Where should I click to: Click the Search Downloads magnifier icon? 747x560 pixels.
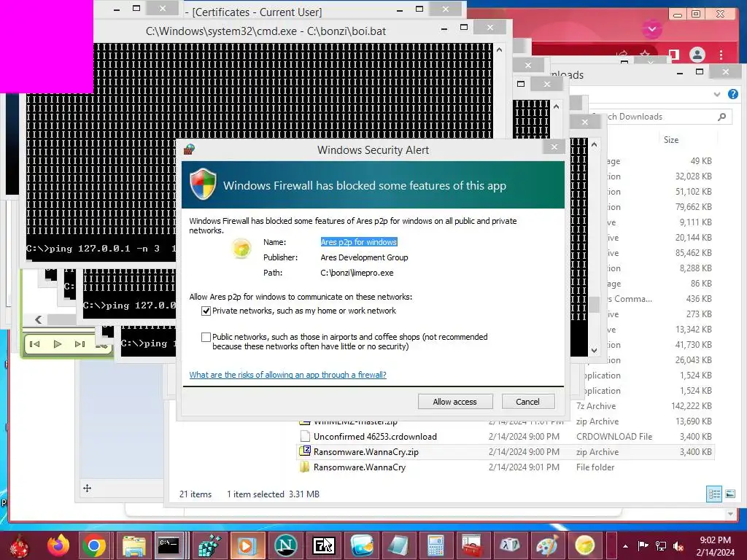721,117
